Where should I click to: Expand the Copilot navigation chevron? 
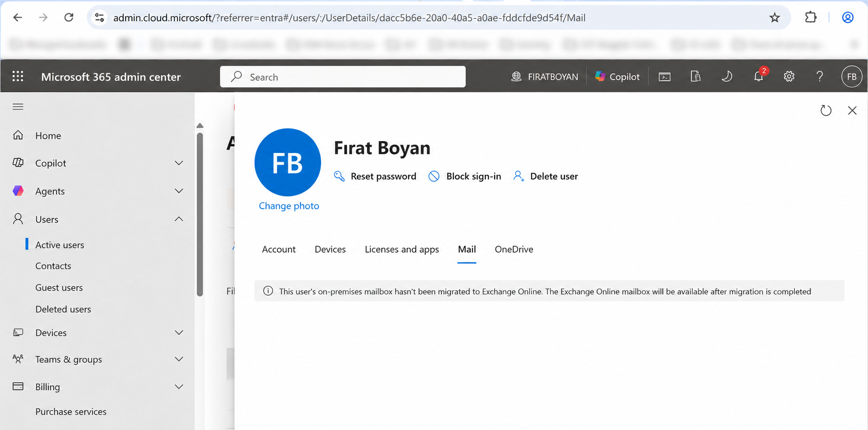pos(179,163)
